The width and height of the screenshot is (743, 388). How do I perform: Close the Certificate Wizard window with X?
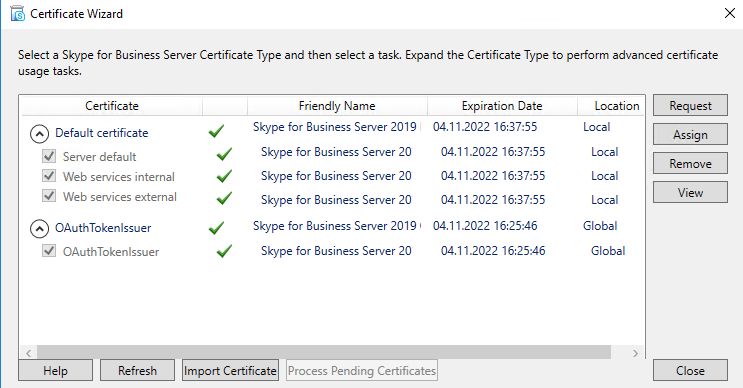point(730,13)
